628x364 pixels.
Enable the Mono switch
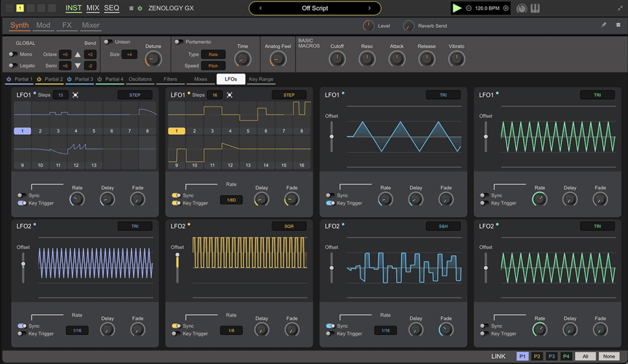pyautogui.click(x=13, y=54)
